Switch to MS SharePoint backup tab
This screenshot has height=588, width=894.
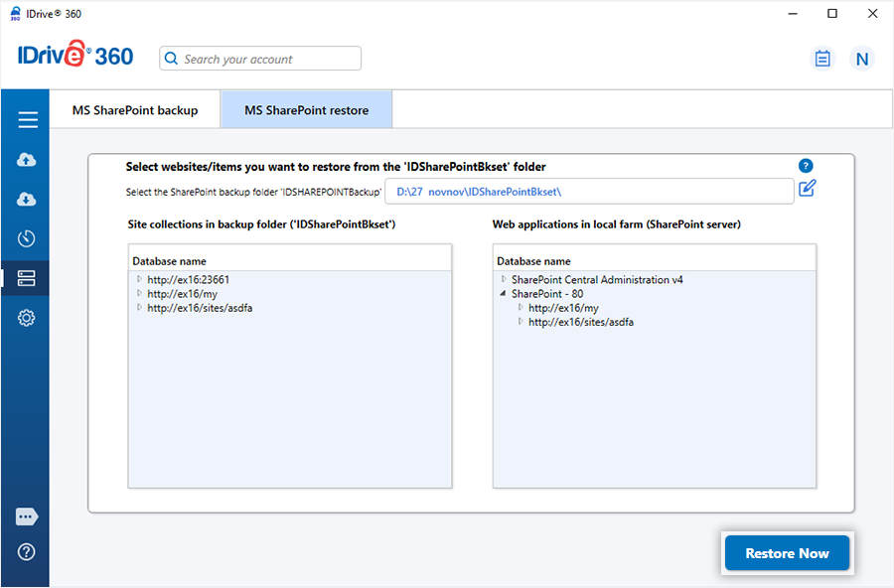click(135, 110)
